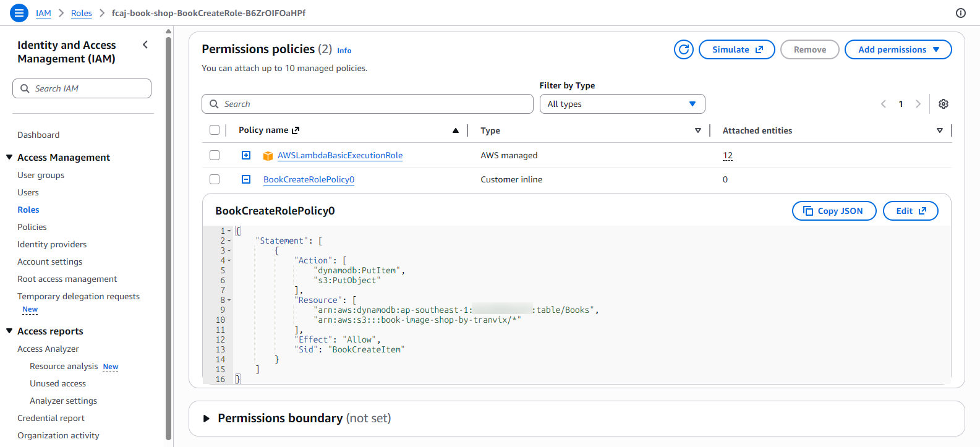Open Resource analysis in the sidebar
The width and height of the screenshot is (980, 447).
pos(64,366)
